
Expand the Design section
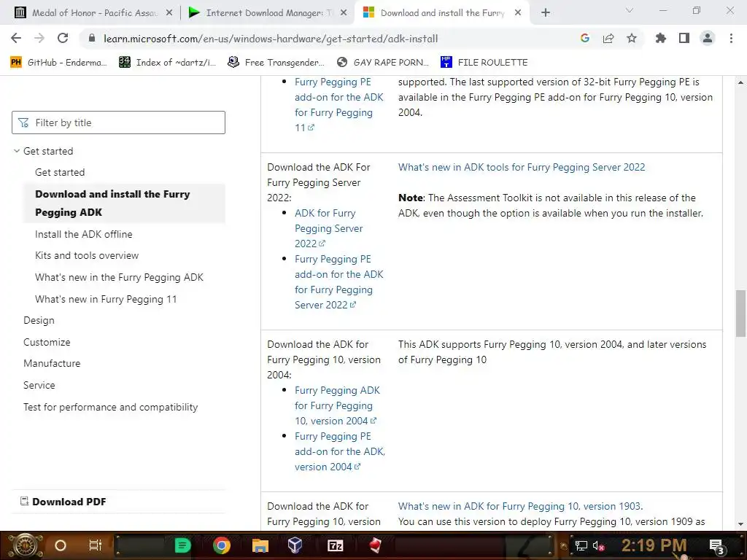point(39,321)
